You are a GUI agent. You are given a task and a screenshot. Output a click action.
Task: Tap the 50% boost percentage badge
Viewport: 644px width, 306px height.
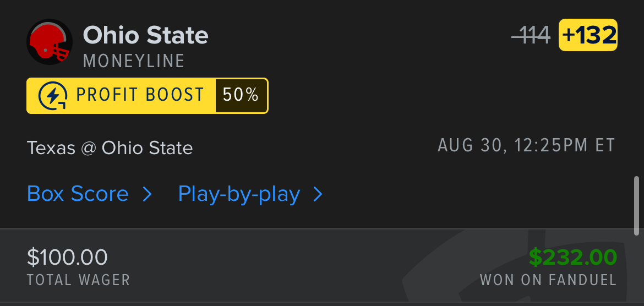coord(241,96)
